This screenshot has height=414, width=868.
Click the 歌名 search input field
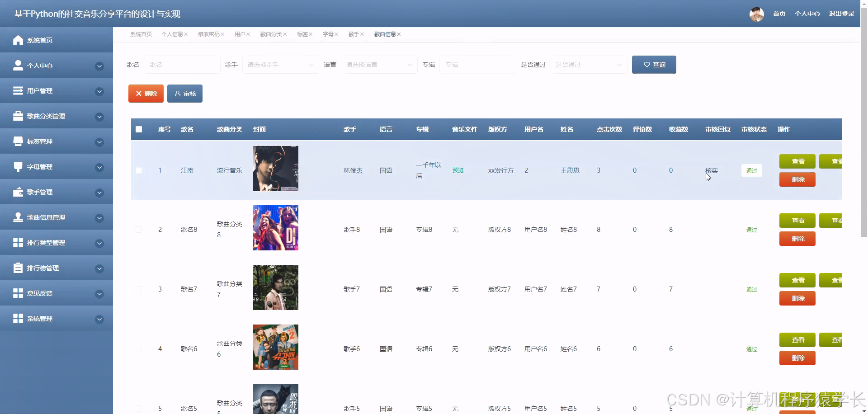point(182,65)
